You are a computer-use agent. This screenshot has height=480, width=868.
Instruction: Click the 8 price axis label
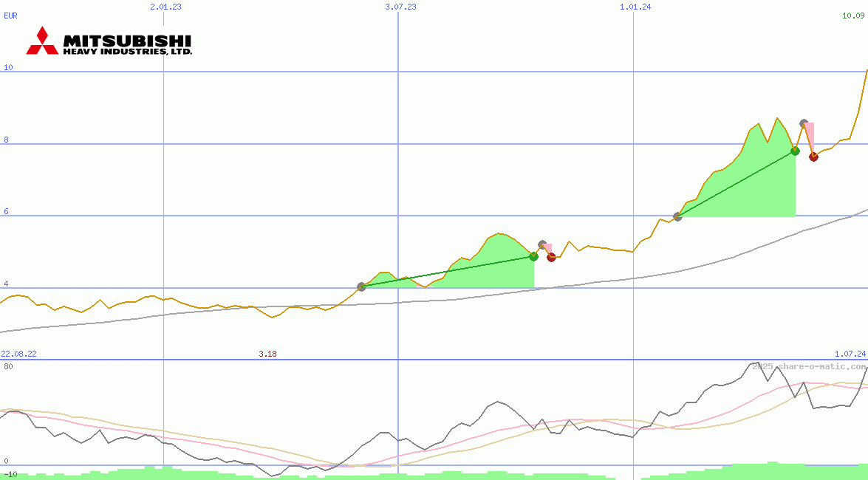[x=6, y=140]
